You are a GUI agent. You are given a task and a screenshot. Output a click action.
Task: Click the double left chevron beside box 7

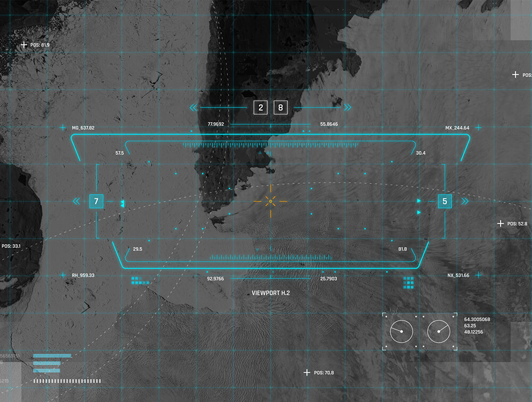pos(77,202)
